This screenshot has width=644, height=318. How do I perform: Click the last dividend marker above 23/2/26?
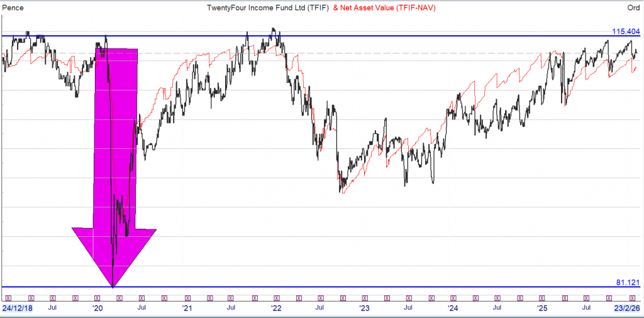tap(633, 298)
